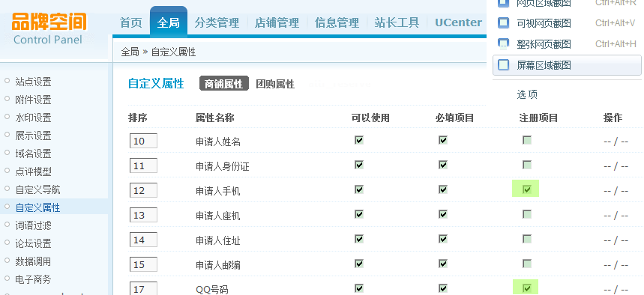
Task: Open the UCenter tab
Action: pyautogui.click(x=458, y=22)
